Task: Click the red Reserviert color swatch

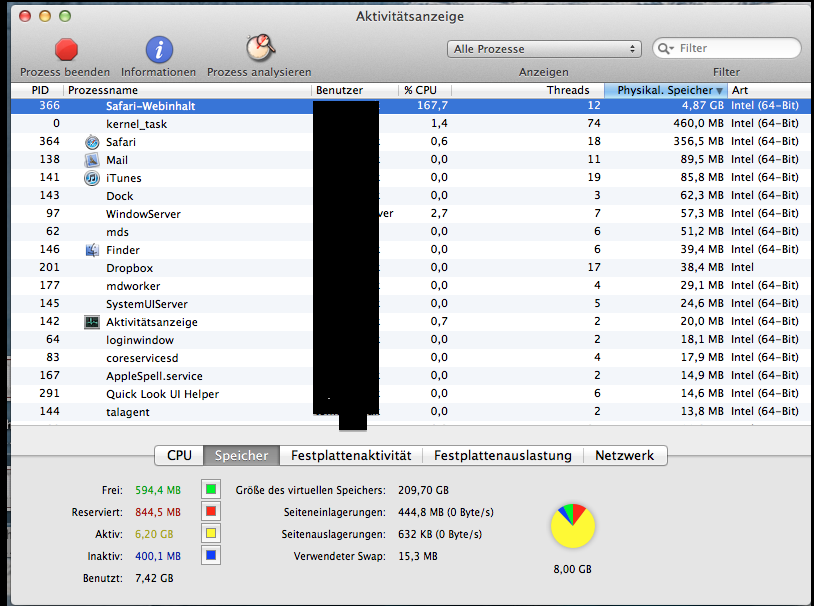Action: (x=211, y=511)
